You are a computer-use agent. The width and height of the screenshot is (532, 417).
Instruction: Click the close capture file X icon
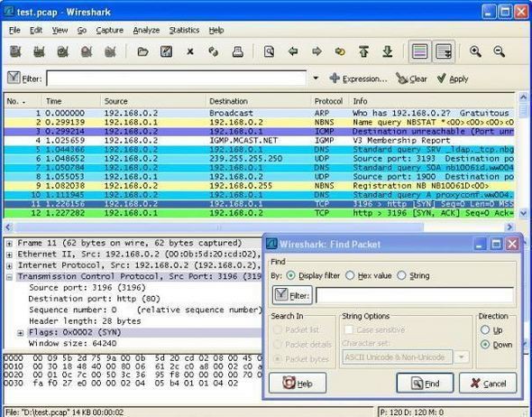(x=190, y=51)
